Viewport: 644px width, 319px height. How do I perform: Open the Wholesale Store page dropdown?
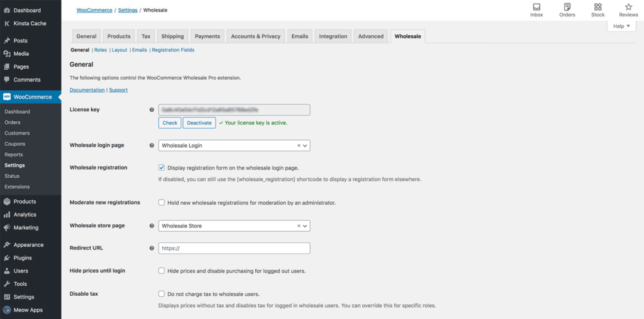point(234,226)
